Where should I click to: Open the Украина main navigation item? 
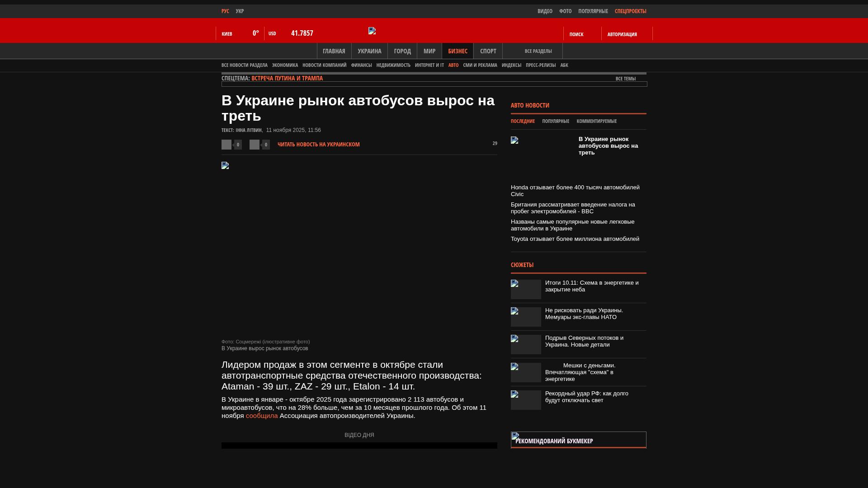(x=369, y=51)
